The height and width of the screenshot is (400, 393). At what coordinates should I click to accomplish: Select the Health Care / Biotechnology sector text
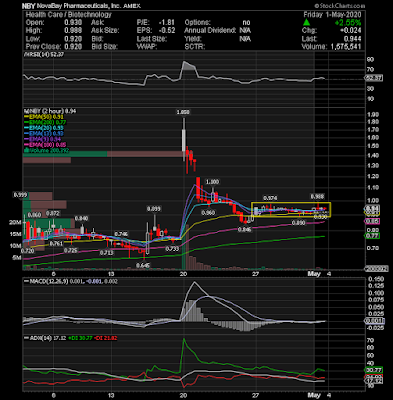[68, 15]
